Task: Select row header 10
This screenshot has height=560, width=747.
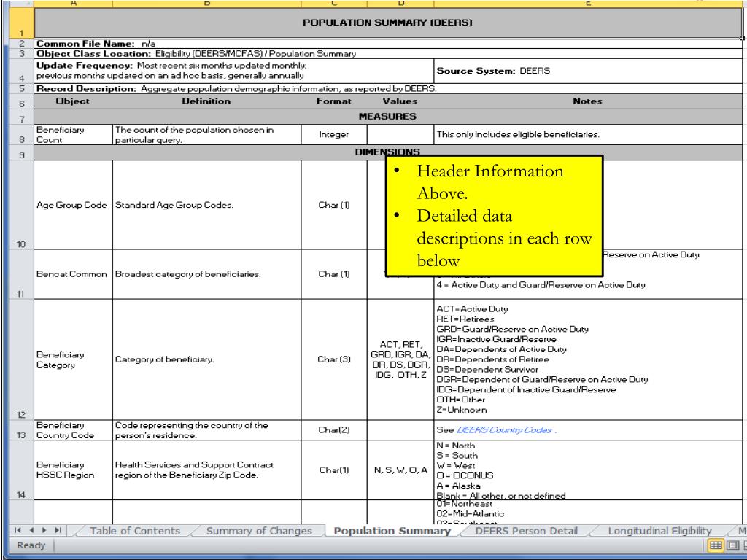Action: point(21,205)
